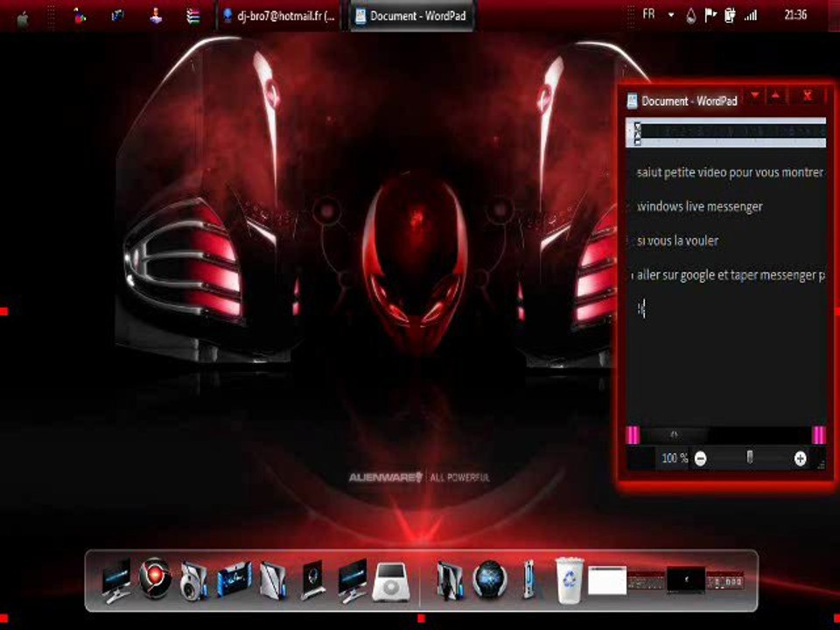
Task: Click text 'aller sur google et taper messenger'
Action: pos(726,276)
